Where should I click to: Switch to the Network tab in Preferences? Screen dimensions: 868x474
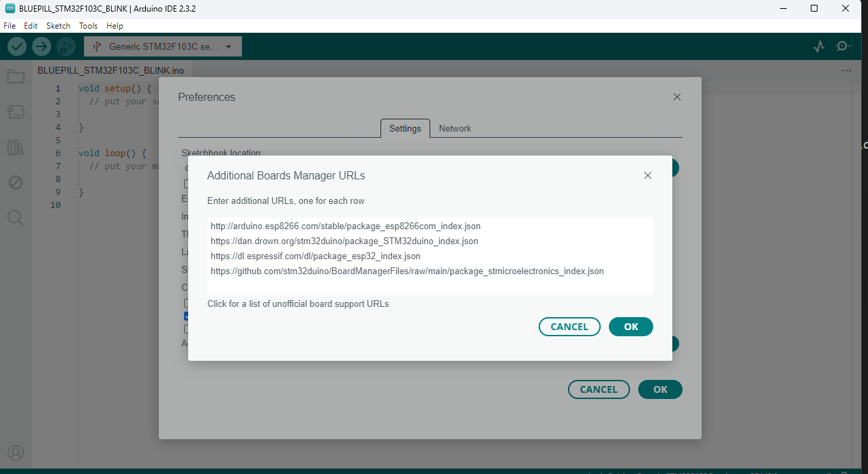click(x=455, y=128)
